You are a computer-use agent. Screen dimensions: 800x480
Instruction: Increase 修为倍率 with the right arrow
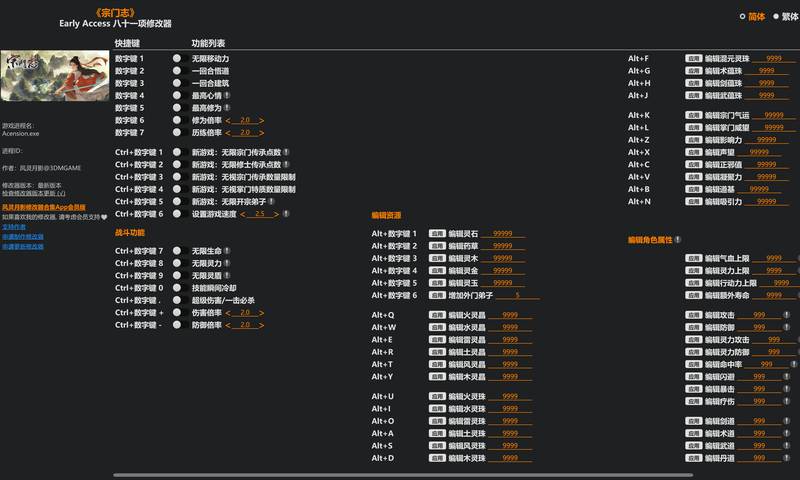tap(261, 120)
